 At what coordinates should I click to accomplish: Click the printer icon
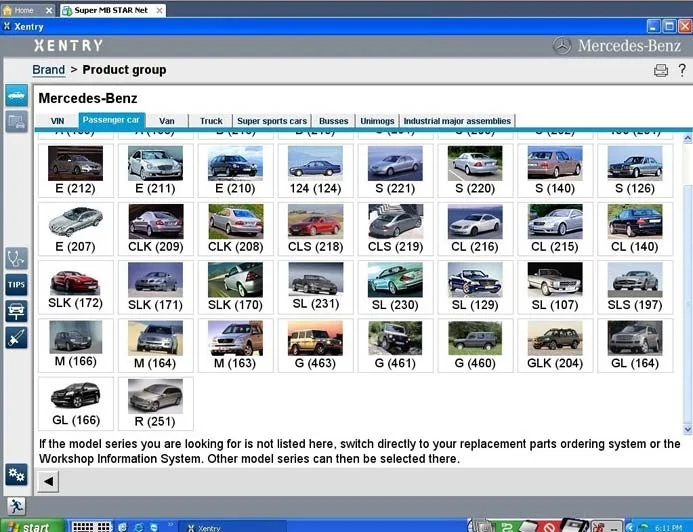pos(661,70)
